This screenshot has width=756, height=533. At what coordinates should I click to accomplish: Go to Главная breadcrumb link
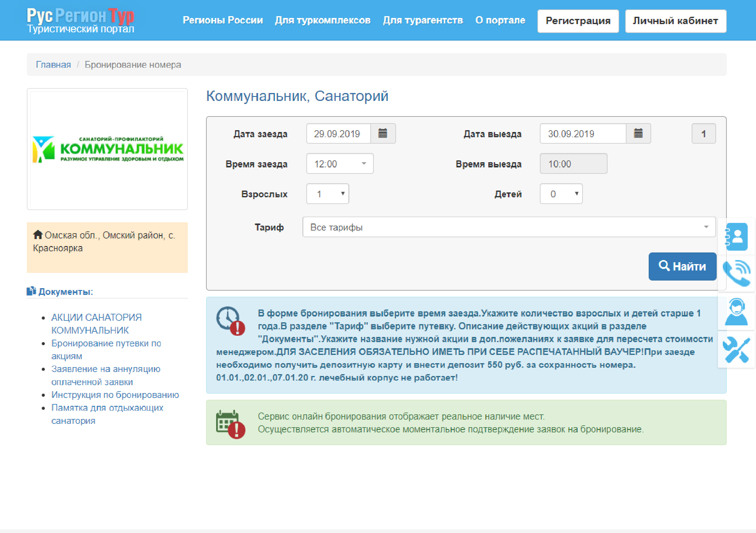[53, 65]
